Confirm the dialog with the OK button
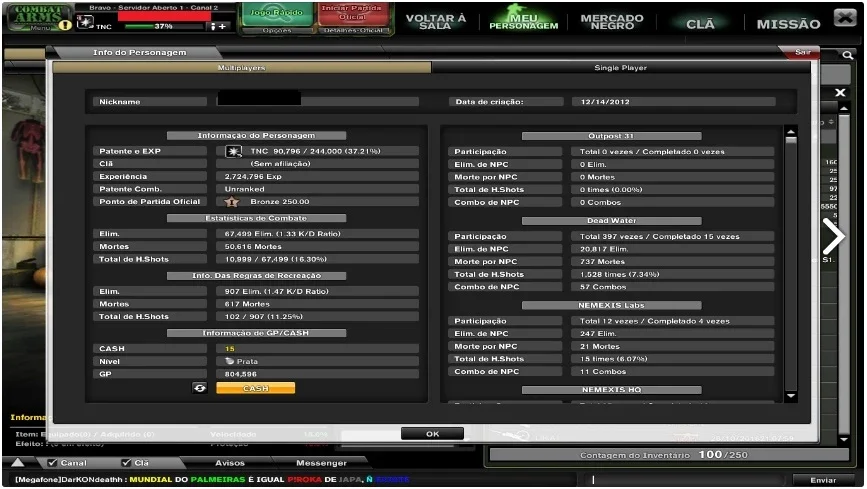Image resolution: width=867 pixels, height=489 pixels. click(432, 434)
